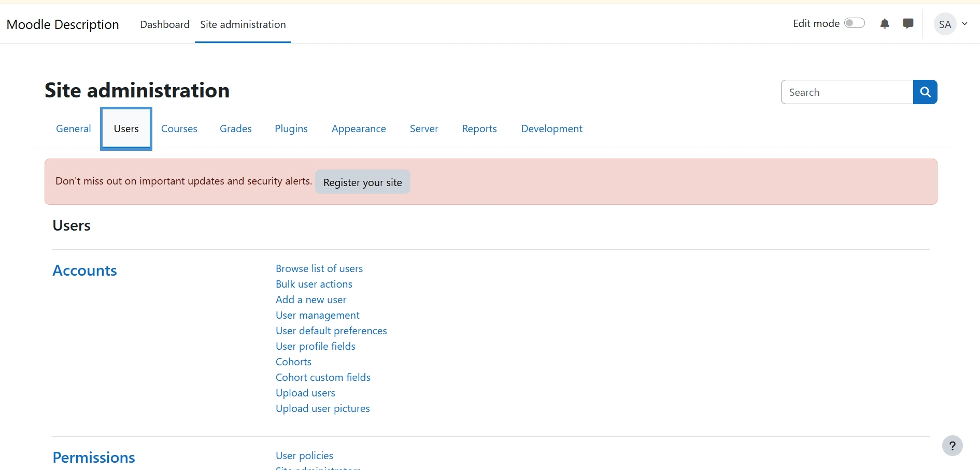The height and width of the screenshot is (470, 980).
Task: Open the Cohorts link
Action: (293, 362)
